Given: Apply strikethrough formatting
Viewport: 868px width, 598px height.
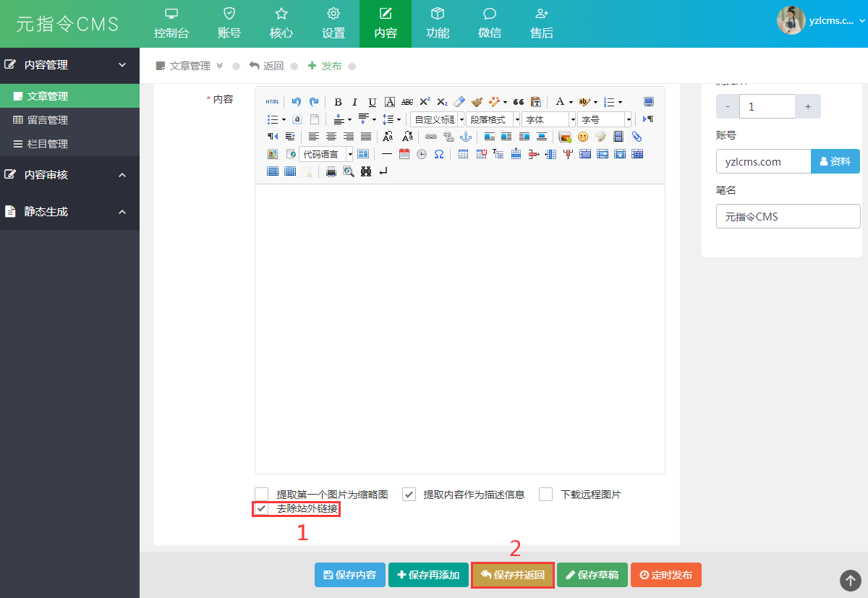Looking at the screenshot, I should (x=407, y=102).
